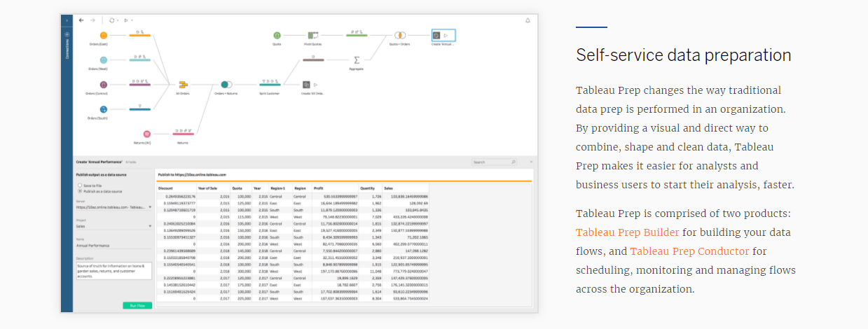Select the Create 'All Orde...' output step
Viewport: 868px width, 329px height.
click(x=307, y=84)
